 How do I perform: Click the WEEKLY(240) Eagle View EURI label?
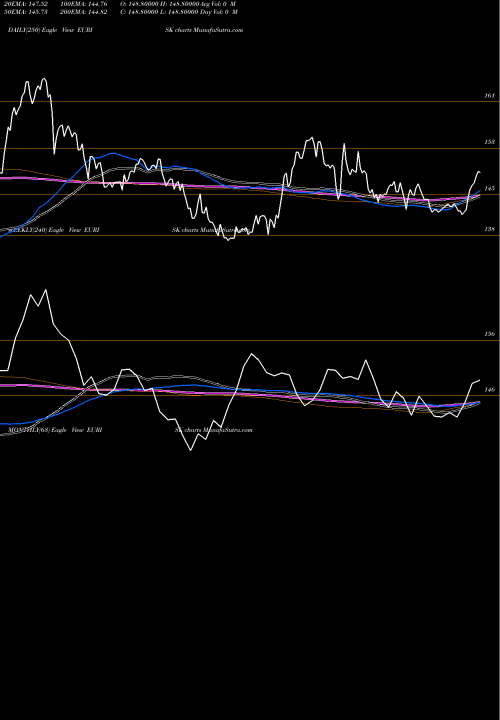coord(53,230)
